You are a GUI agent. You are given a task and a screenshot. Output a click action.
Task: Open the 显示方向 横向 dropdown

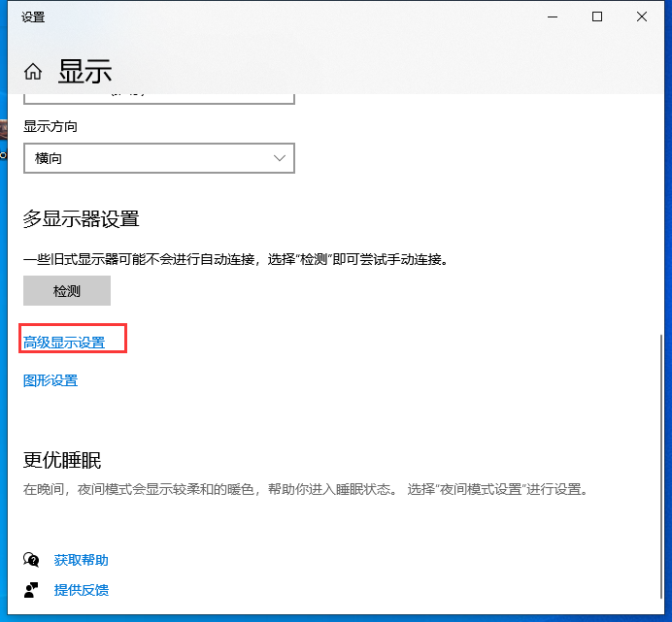coord(159,158)
